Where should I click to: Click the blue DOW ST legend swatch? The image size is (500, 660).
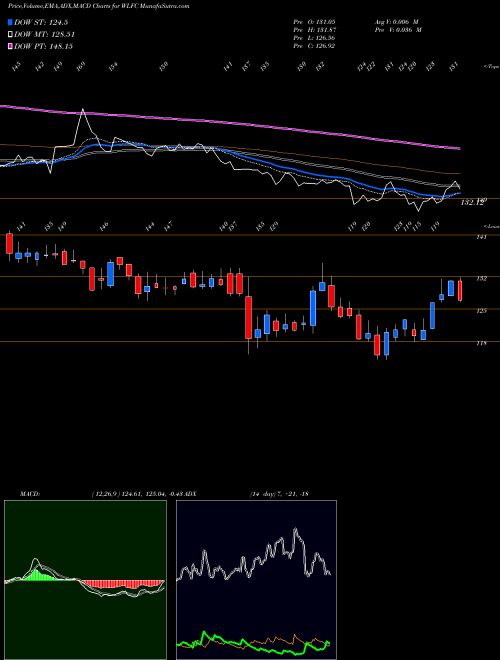click(11, 23)
